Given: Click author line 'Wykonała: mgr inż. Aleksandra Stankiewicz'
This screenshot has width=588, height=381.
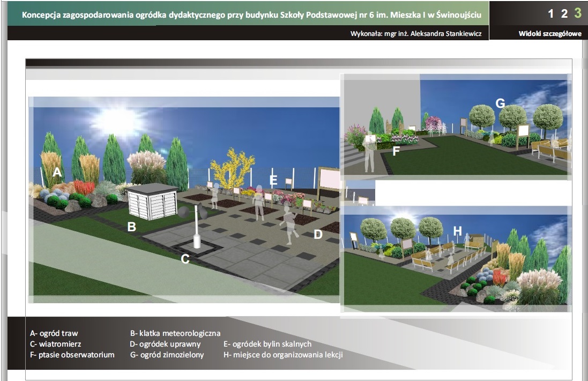Looking at the screenshot, I should point(416,33).
